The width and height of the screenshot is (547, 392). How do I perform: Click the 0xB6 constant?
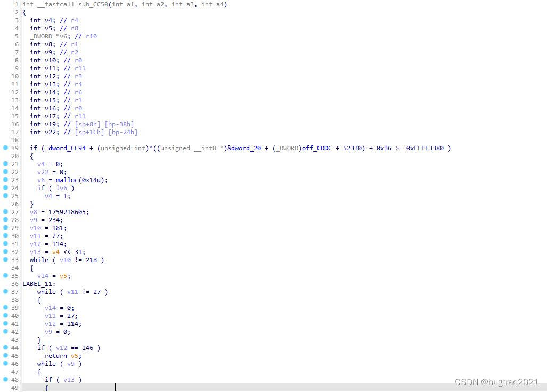click(383, 148)
